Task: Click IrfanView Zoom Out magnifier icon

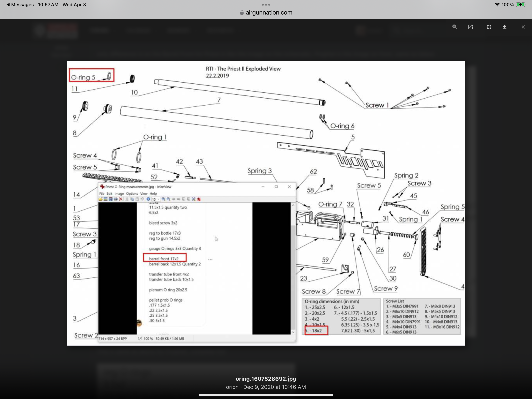Action: pyautogui.click(x=168, y=199)
